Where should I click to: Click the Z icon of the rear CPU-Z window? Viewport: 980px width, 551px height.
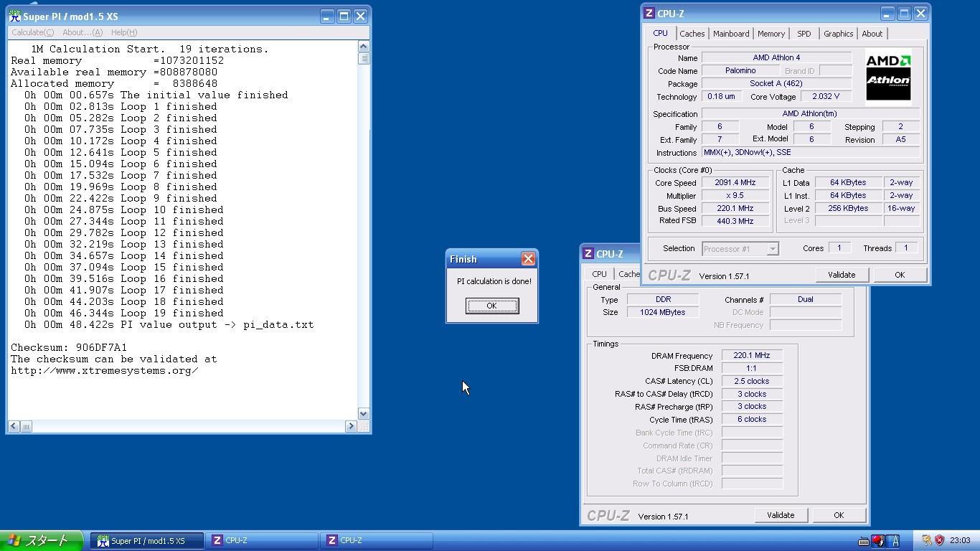[588, 253]
